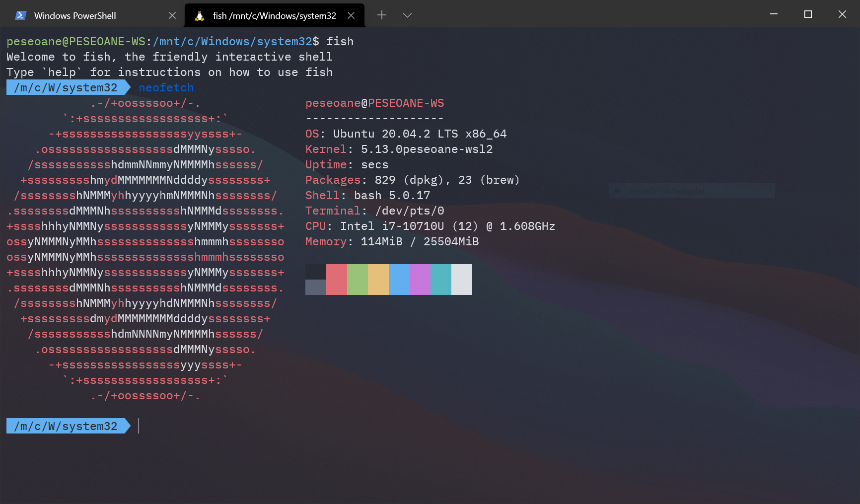860x504 pixels.
Task: Click the PowerShell icon on first tab
Action: 21,15
